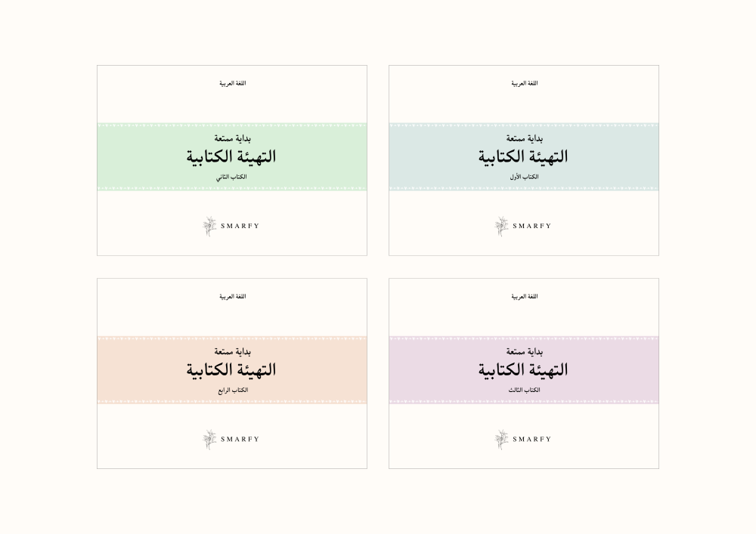Click the 'التهيئة الكتابية' title on the purple cover
The height and width of the screenshot is (534, 756).
pos(523,370)
